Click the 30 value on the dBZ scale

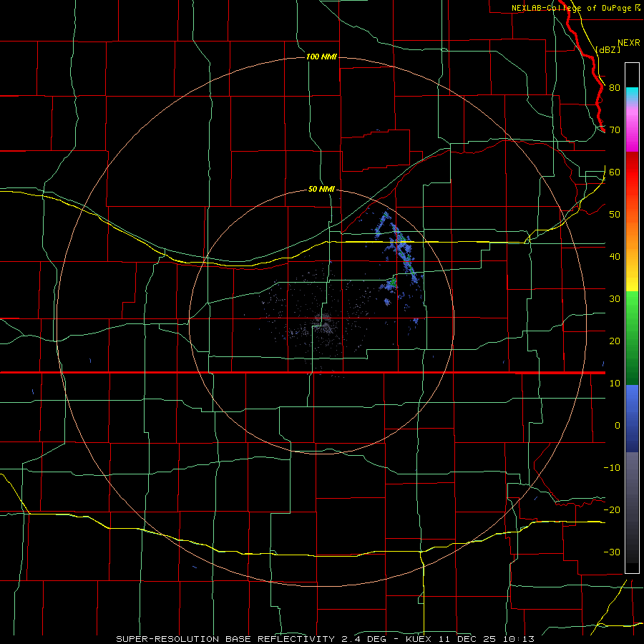click(x=615, y=299)
